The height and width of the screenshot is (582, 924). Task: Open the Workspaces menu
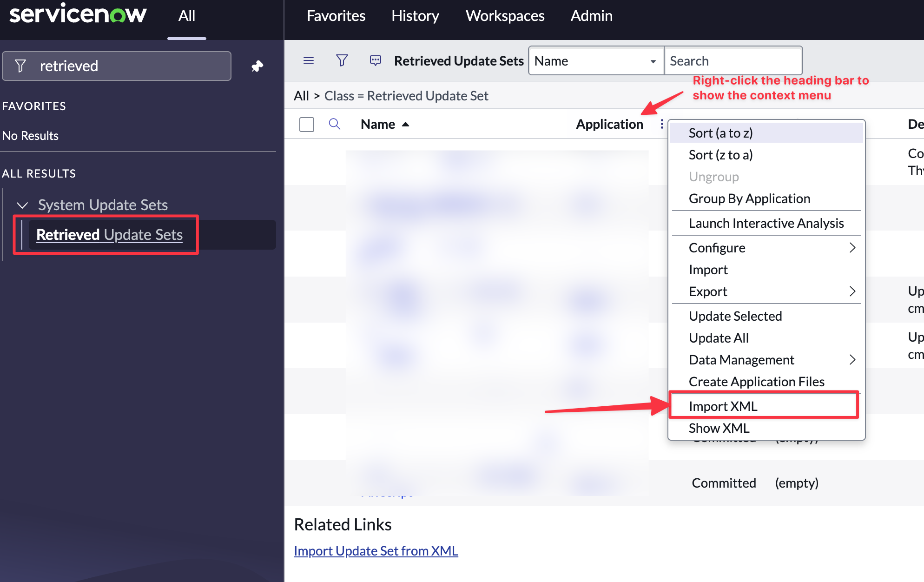pos(505,16)
